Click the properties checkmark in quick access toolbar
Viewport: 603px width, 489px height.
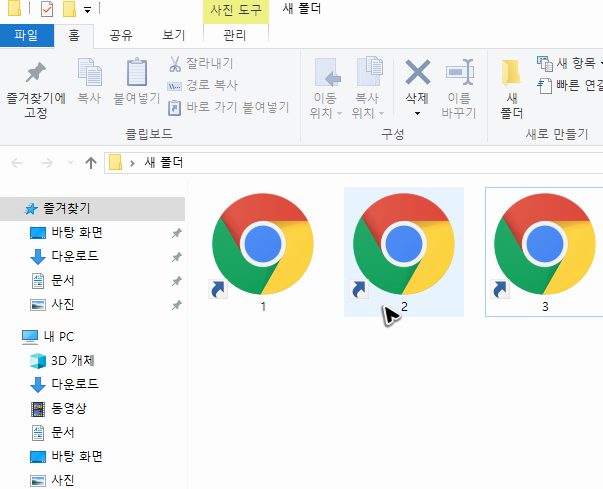pyautogui.click(x=47, y=9)
